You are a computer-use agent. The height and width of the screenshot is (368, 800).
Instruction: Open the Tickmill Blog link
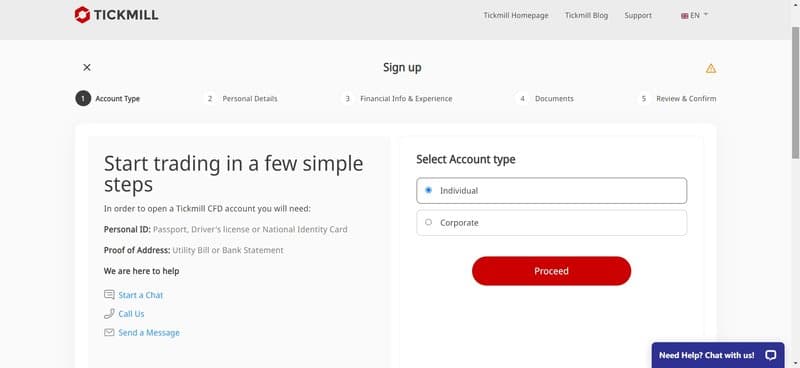pos(586,15)
